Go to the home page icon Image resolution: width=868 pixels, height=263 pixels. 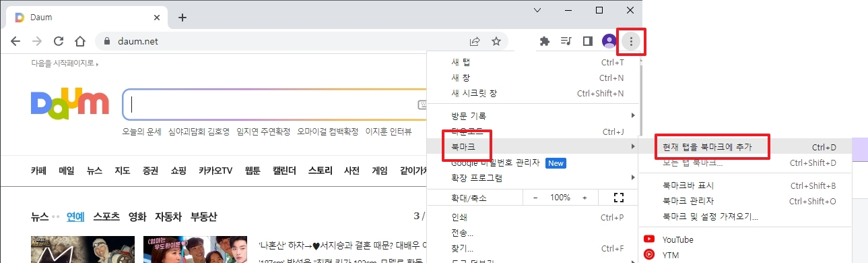coord(80,41)
